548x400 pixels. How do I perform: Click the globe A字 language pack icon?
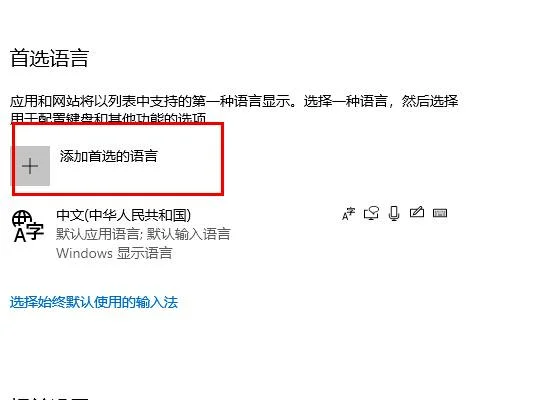click(28, 226)
